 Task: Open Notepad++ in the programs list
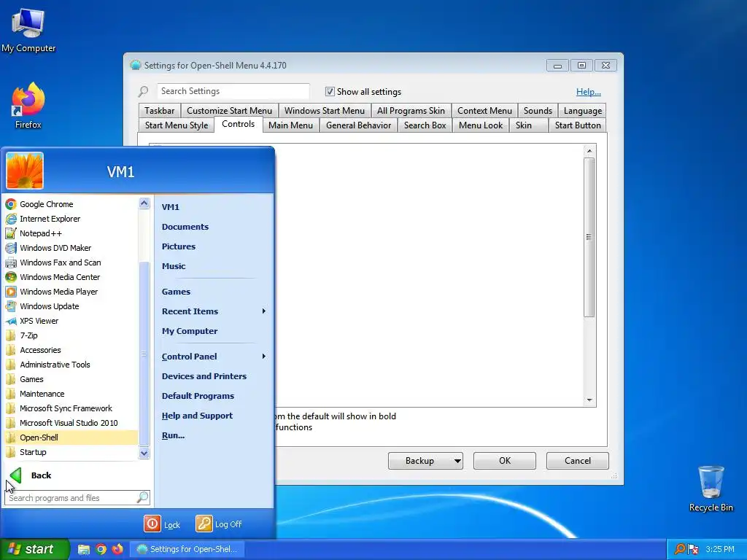click(x=71, y=233)
